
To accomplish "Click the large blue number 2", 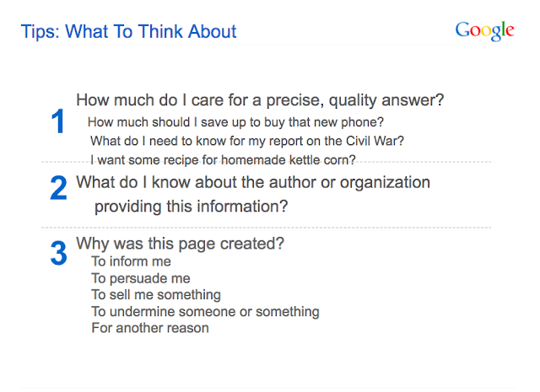I will click(58, 189).
